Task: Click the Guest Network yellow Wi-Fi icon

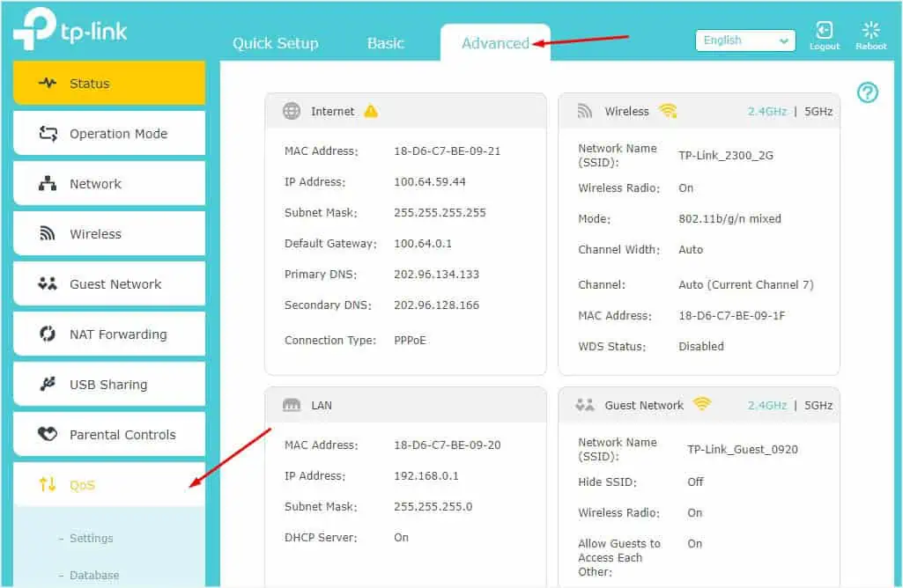Action: pyautogui.click(x=701, y=405)
